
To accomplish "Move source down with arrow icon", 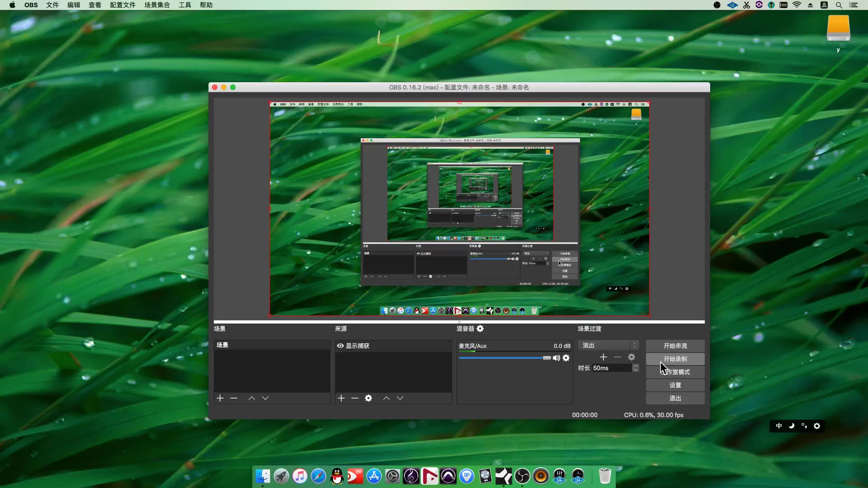I will point(400,398).
